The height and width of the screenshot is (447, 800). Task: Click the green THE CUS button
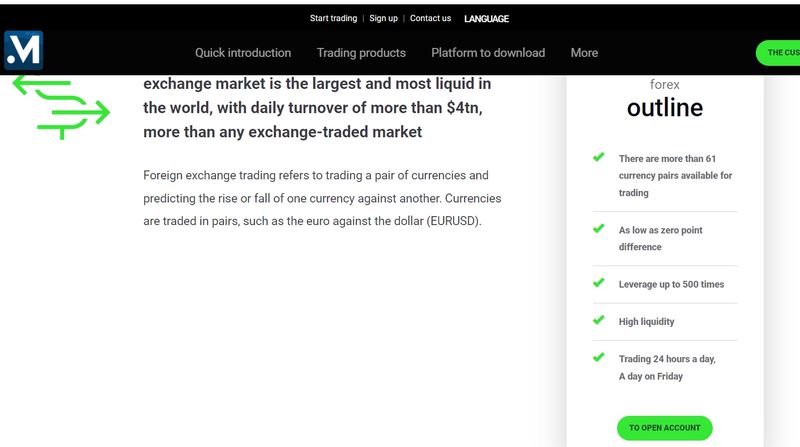tap(778, 53)
